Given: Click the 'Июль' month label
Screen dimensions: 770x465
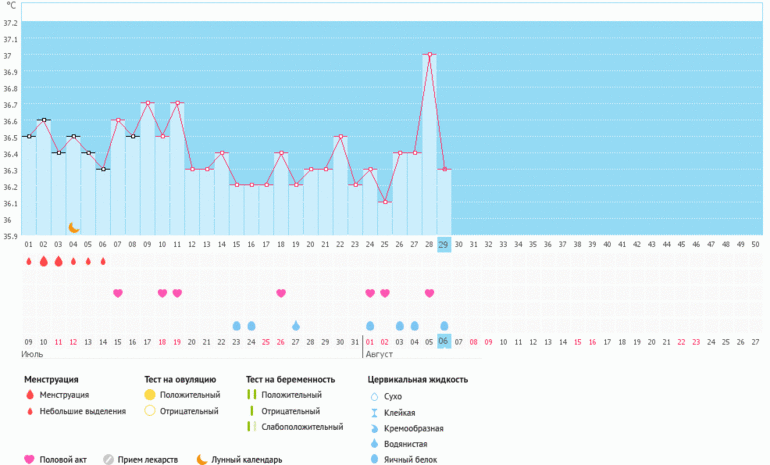Looking at the screenshot, I should pos(32,354).
